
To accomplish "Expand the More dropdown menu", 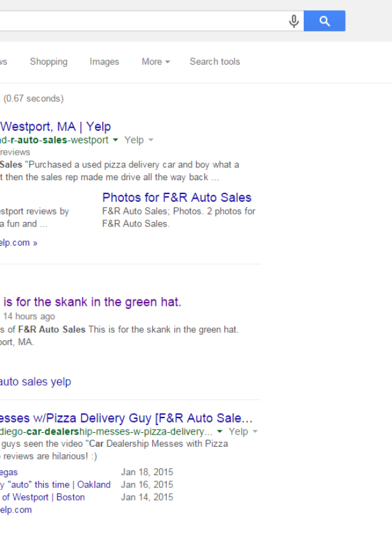I will [155, 62].
